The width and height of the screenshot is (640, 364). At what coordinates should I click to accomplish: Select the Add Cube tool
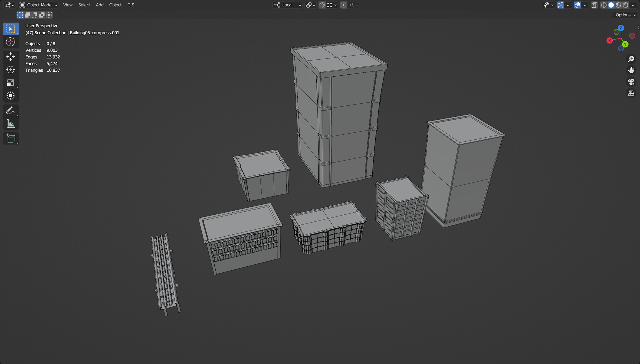click(x=11, y=139)
